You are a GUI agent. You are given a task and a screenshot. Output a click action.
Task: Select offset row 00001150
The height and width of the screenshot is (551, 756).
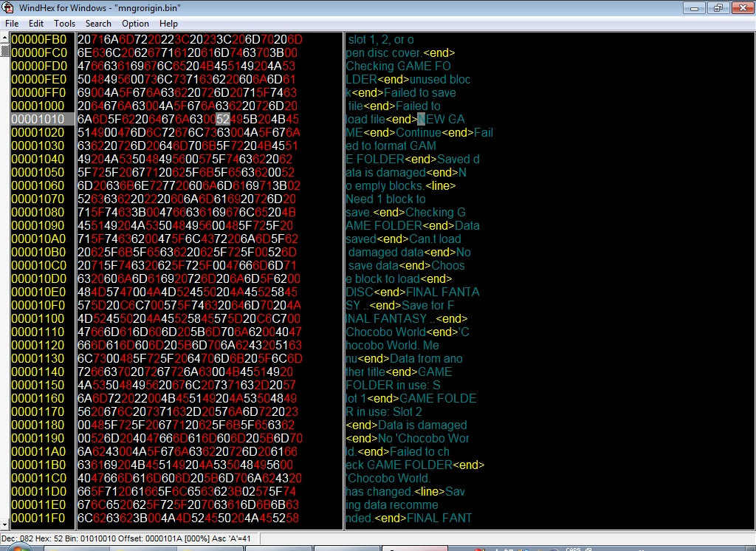coord(38,385)
